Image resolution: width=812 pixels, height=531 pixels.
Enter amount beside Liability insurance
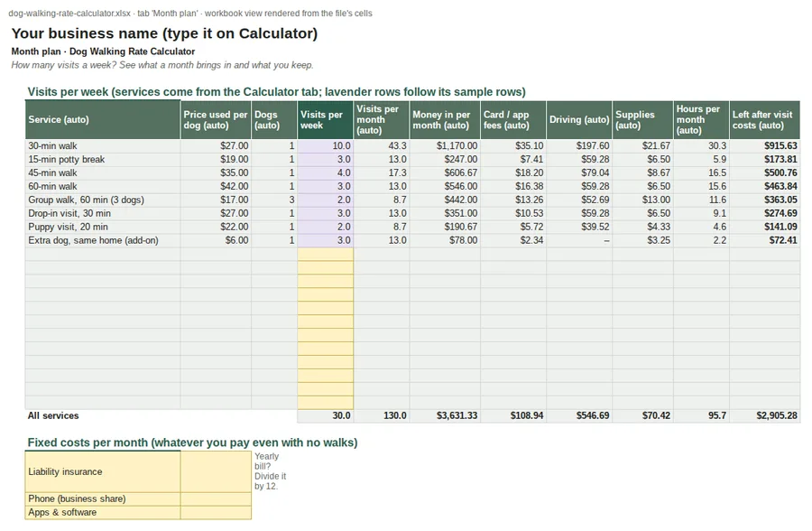pos(216,472)
